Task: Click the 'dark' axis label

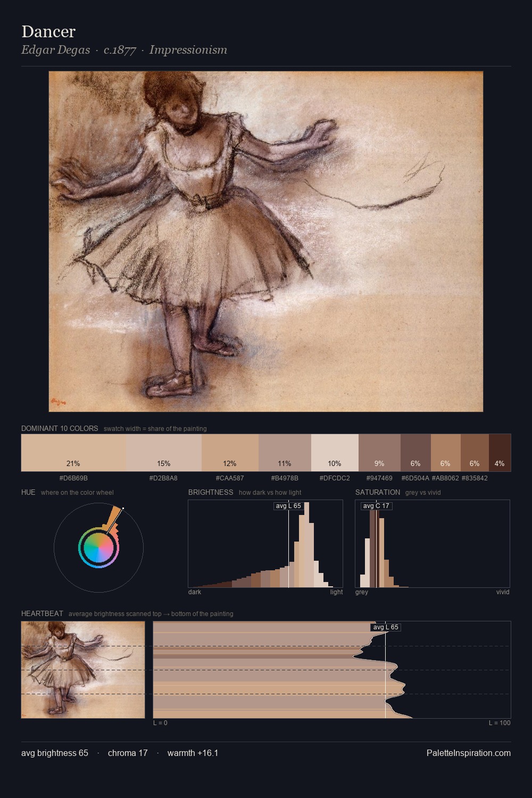Action: pos(195,592)
